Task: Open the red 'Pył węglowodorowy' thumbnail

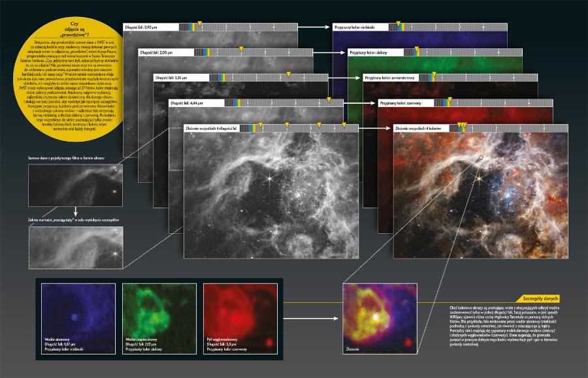Action: click(x=241, y=319)
